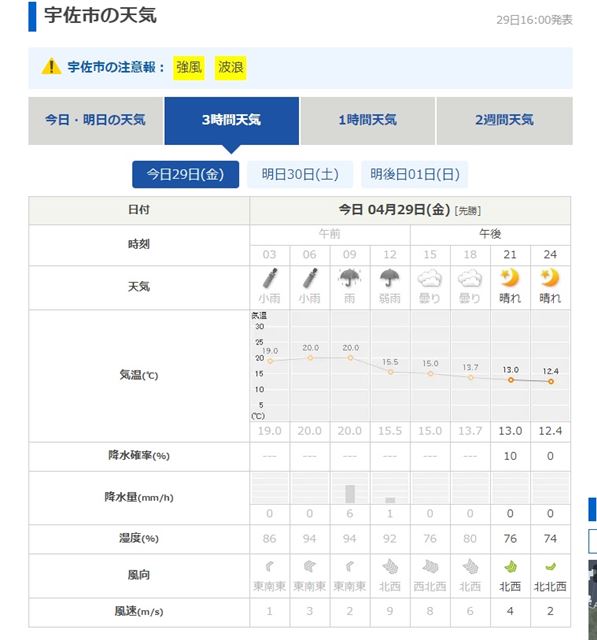The width and height of the screenshot is (597, 640).
Task: Click wind speed value 4 at 21
Action: [x=510, y=611]
